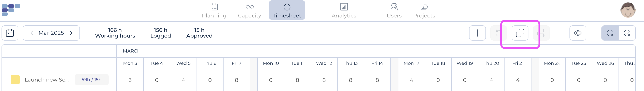Switch to approve-time mode toggle
This screenshot has width=644, height=91.
click(627, 33)
